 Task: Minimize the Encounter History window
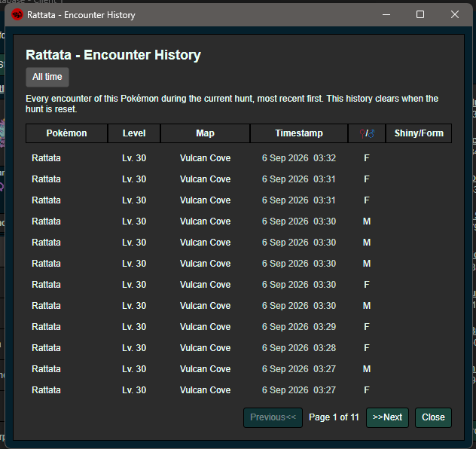(386, 14)
